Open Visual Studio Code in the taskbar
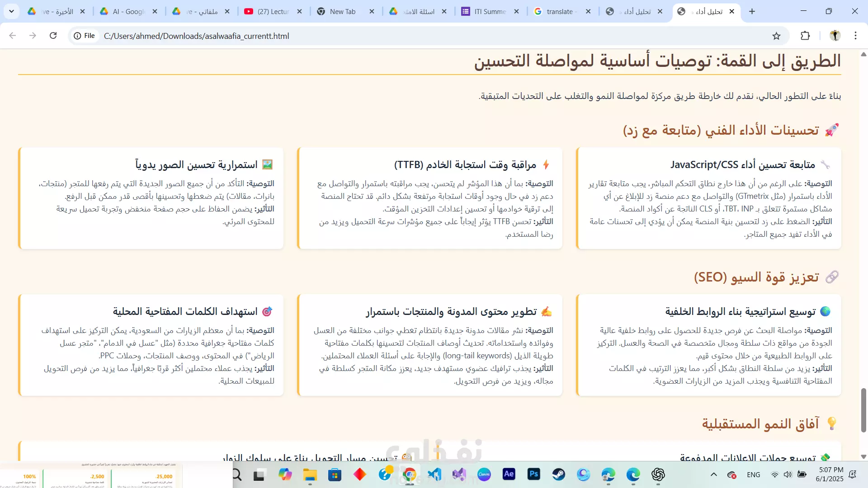This screenshot has width=868, height=488. [x=434, y=474]
